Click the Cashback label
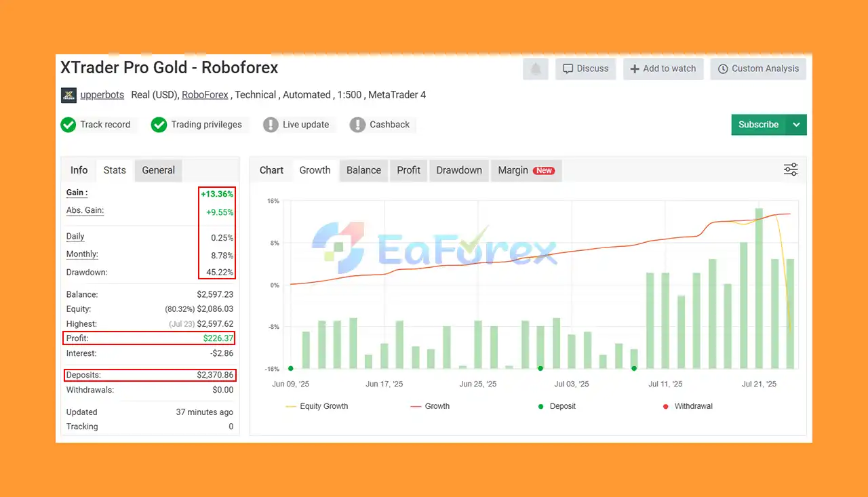Screen dimensions: 868x497 click(x=390, y=125)
